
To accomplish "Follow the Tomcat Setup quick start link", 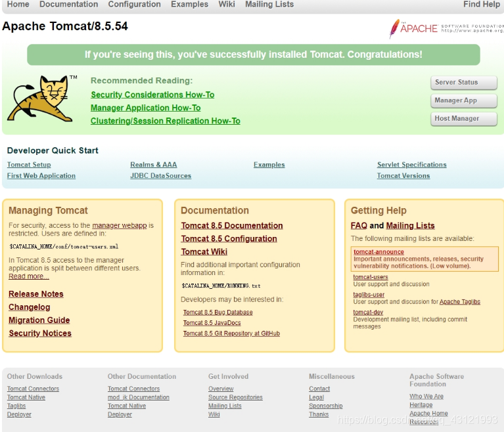I will pos(29,165).
